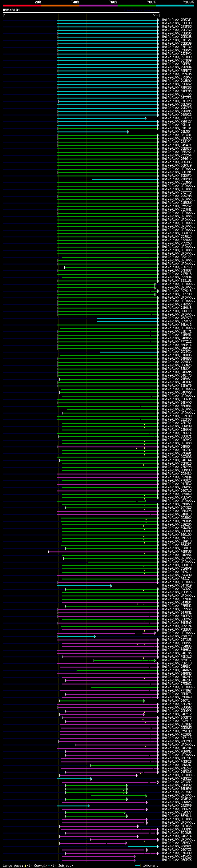Click label UniRef100_B8NRH9
This screenshot has height=868, width=197.
pyautogui.click(x=177, y=426)
